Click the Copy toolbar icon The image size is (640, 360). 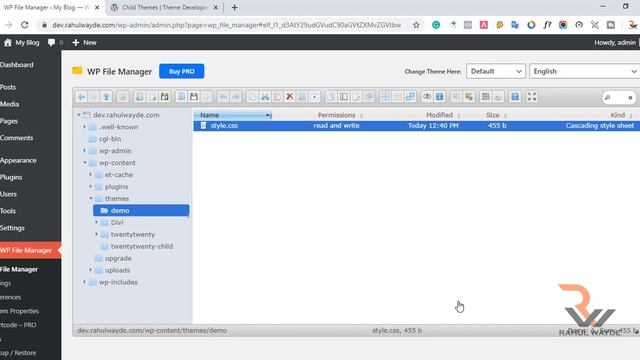coord(252,97)
